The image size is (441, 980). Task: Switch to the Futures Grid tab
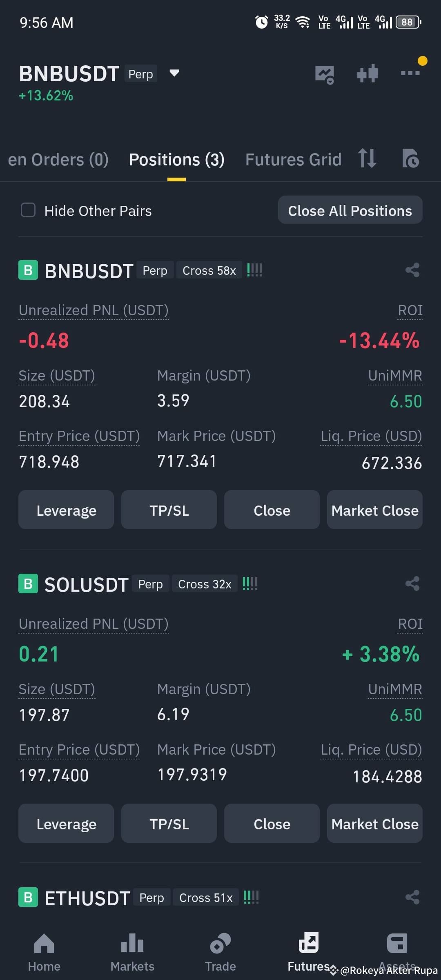(x=293, y=160)
